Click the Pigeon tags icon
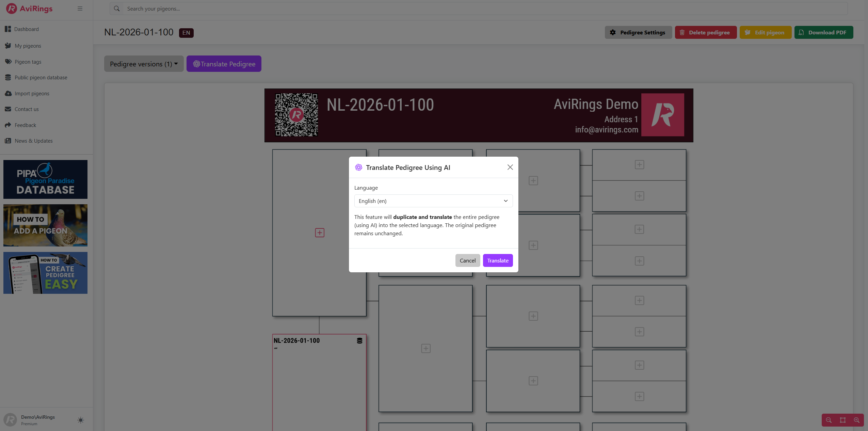This screenshot has height=431, width=868. (8, 62)
